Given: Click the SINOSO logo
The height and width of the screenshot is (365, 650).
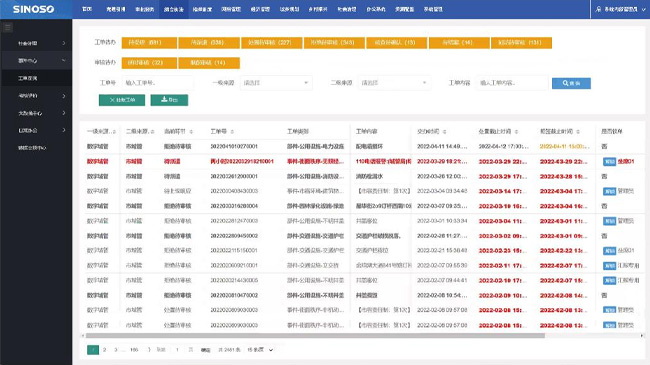Looking at the screenshot, I should click(33, 9).
